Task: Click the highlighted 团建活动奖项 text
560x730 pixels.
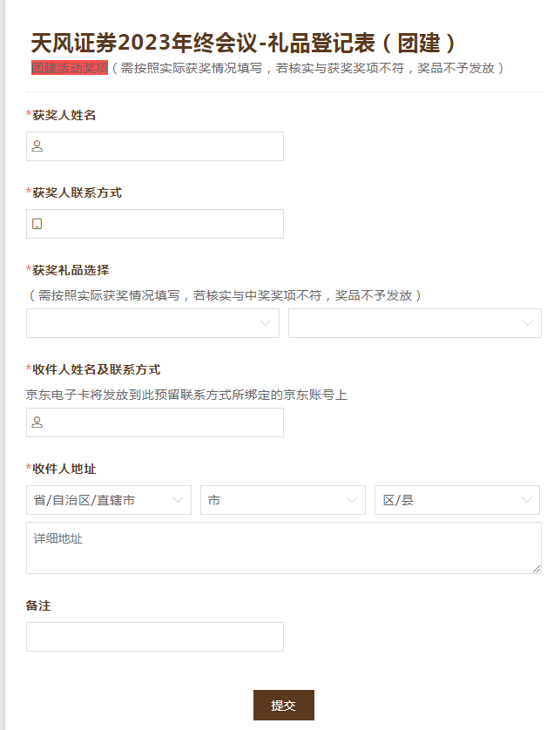Action: pos(70,68)
